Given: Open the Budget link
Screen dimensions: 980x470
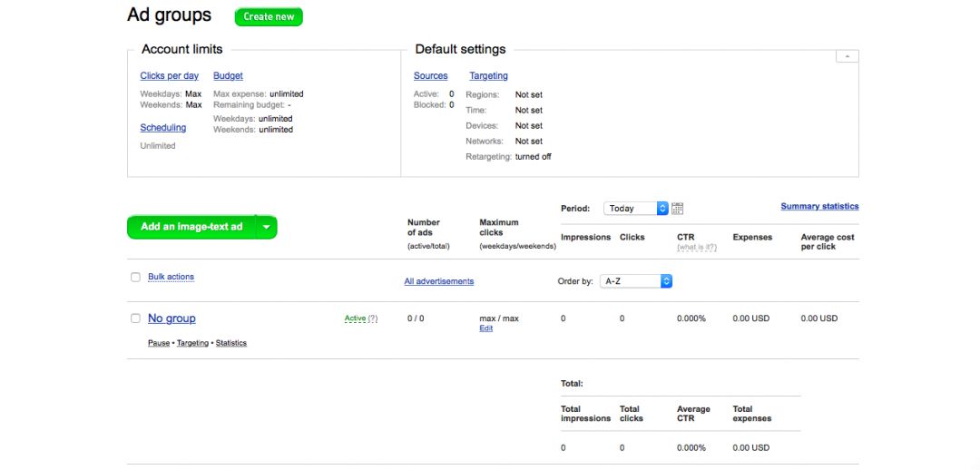Looking at the screenshot, I should [x=228, y=76].
